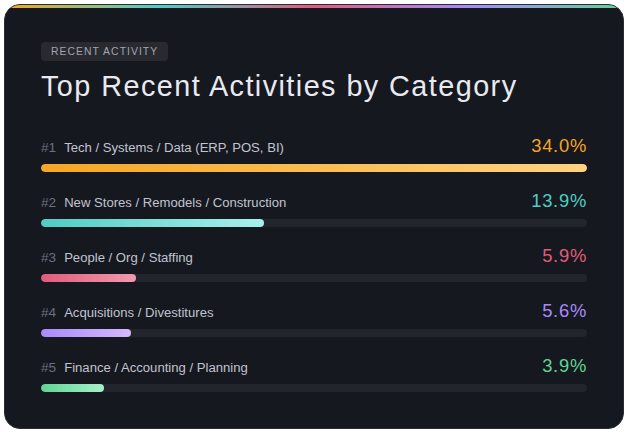Click the #2 rank number
The width and height of the screenshot is (628, 432).
tap(49, 203)
